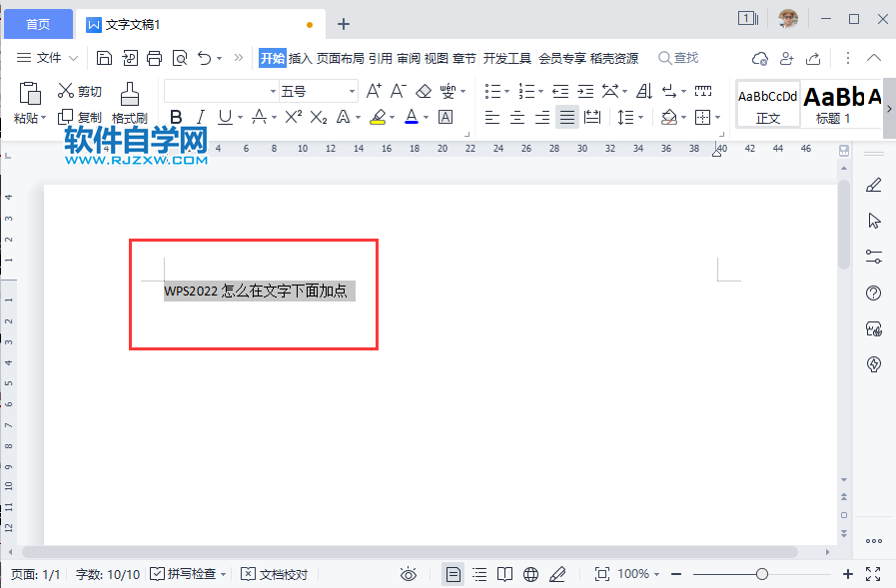Select the ink annotation pen in right sidebar

tap(873, 185)
